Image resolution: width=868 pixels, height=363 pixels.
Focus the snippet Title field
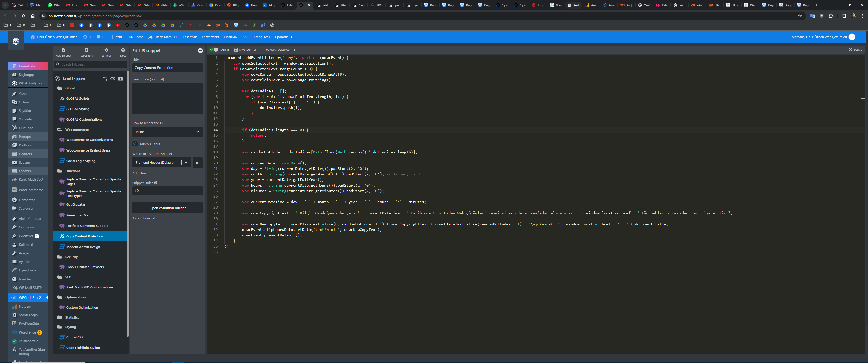(x=168, y=68)
